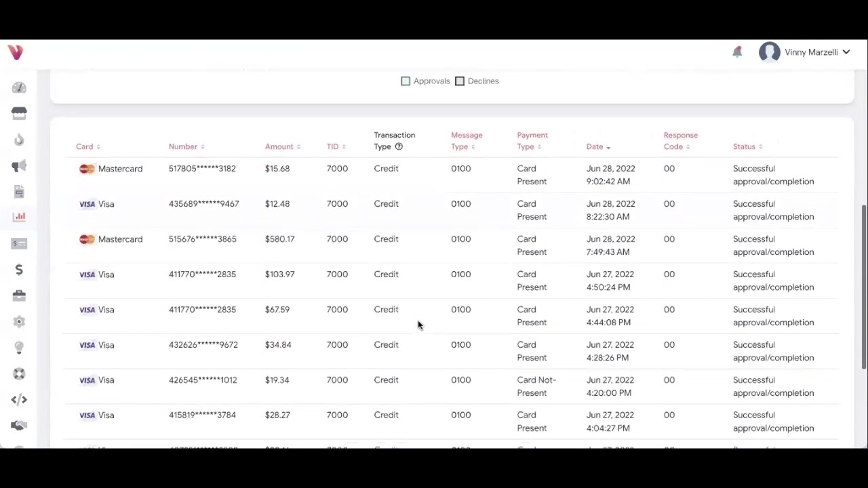Click the Mastercard logo for card 517805******3182
This screenshot has width=868, height=488.
87,169
